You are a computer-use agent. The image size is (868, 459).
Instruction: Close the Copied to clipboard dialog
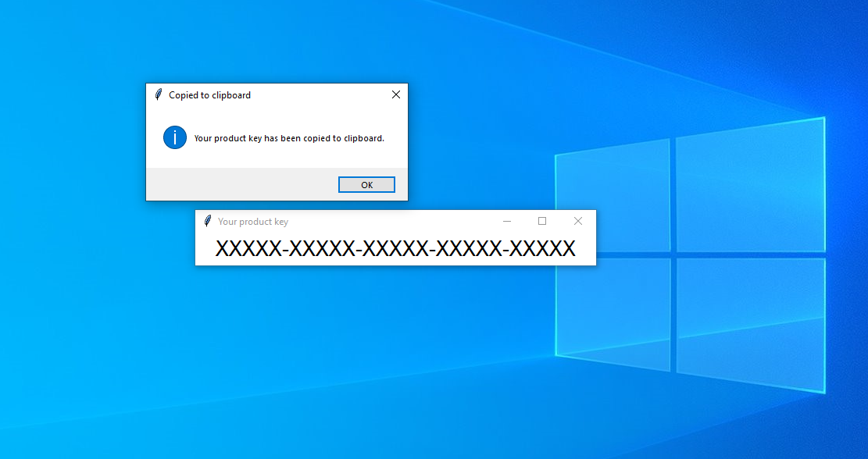pyautogui.click(x=396, y=94)
